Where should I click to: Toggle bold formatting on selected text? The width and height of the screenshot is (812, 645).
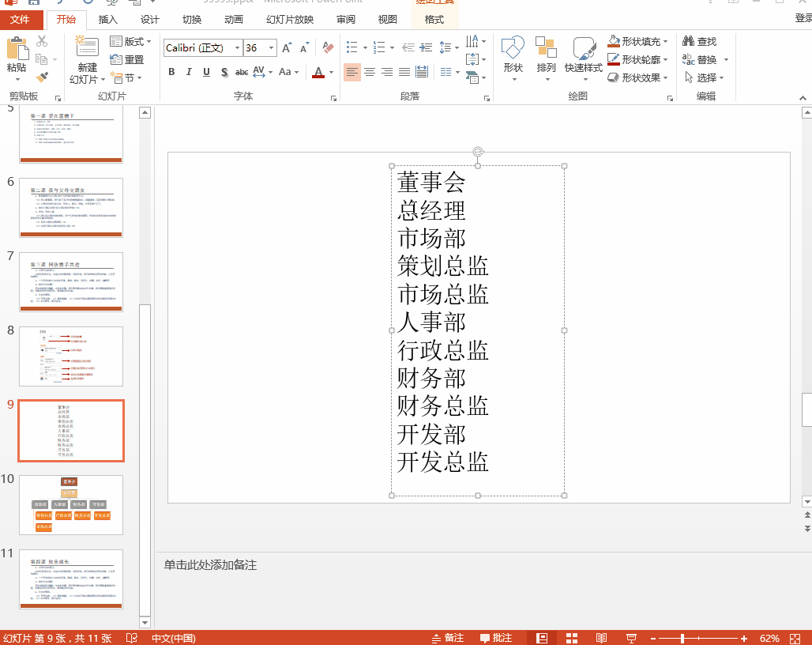171,72
